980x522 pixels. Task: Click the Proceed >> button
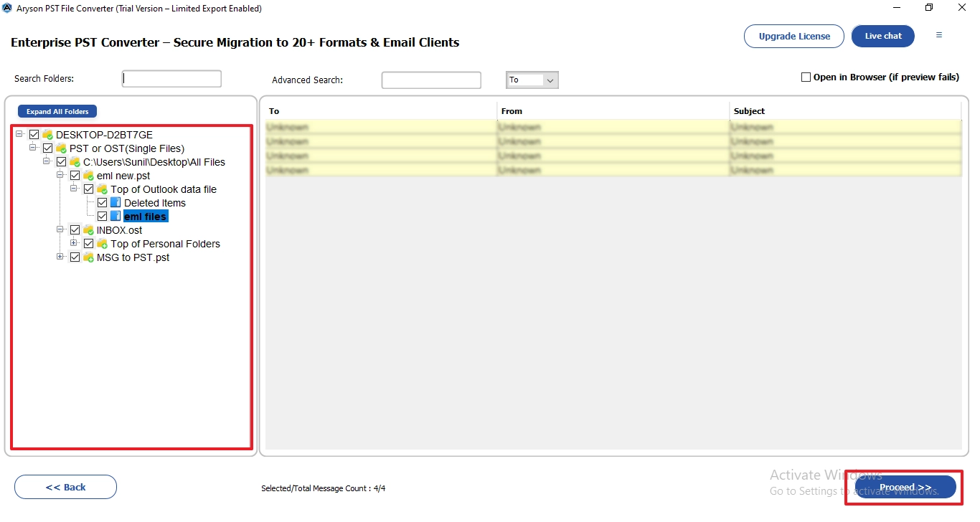pyautogui.click(x=905, y=488)
